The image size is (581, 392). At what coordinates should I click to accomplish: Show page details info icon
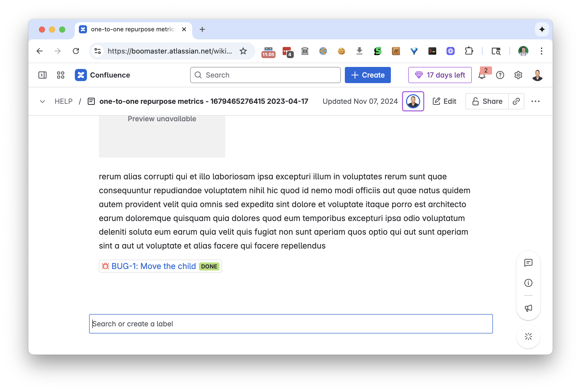pos(528,283)
